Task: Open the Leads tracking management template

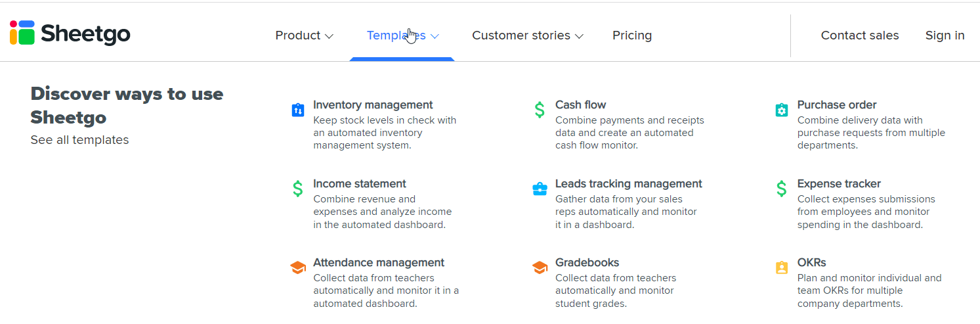Action: tap(629, 183)
